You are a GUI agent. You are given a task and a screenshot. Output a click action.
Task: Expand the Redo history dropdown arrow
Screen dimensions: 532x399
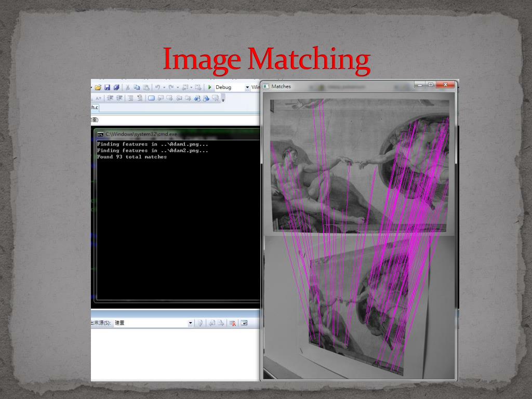pos(178,87)
